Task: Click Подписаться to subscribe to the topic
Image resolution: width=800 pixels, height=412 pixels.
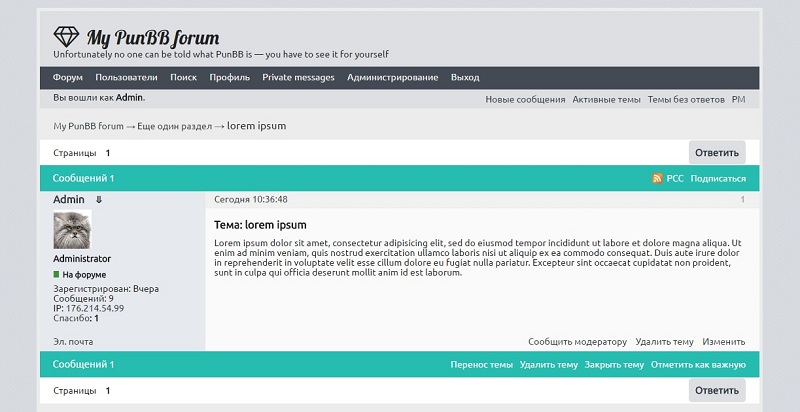Action: [718, 178]
